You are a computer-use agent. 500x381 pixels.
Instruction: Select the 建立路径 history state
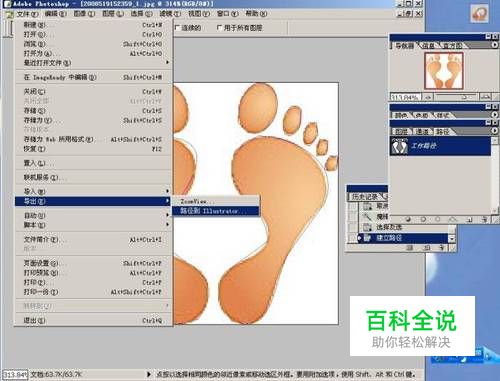(x=402, y=238)
